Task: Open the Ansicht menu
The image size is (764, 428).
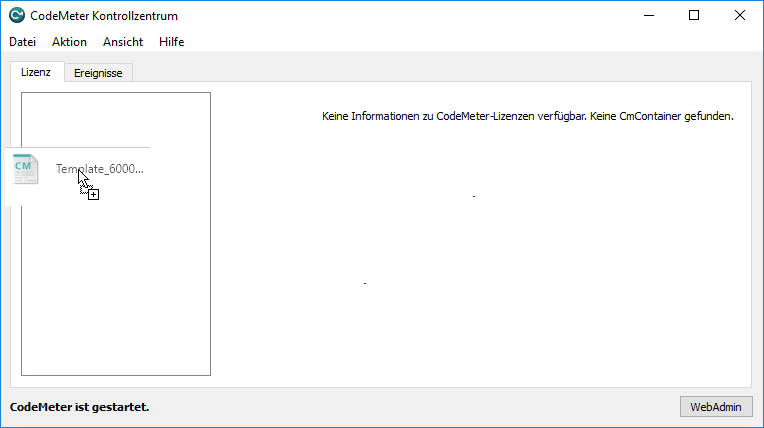Action: tap(123, 42)
